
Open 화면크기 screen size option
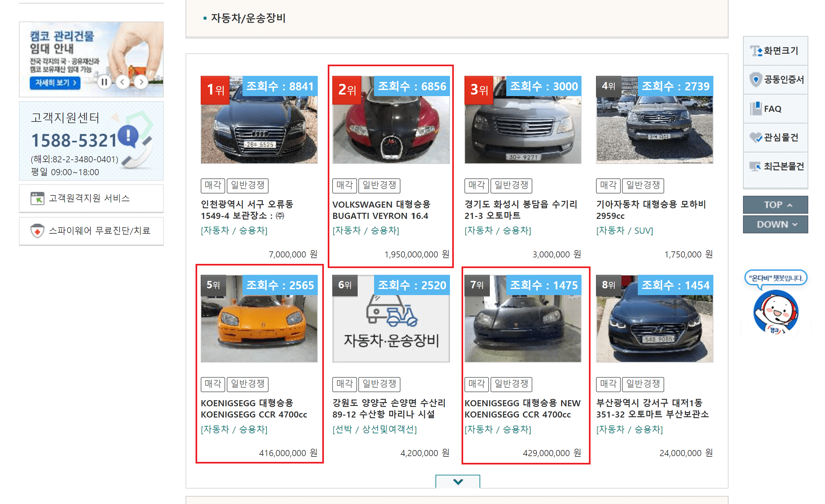775,51
